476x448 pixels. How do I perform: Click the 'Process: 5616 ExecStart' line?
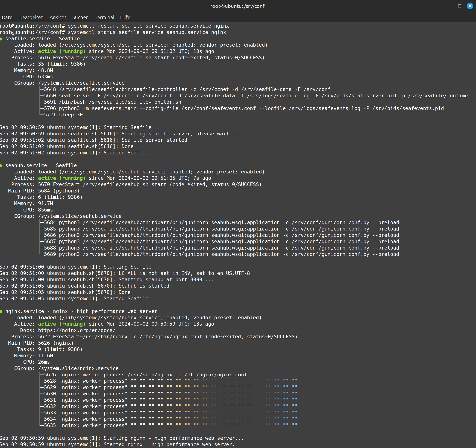[x=138, y=58]
